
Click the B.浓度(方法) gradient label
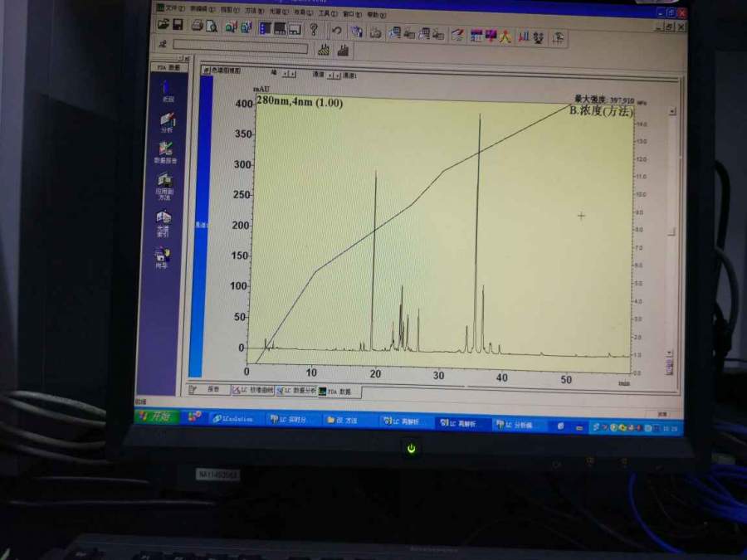[x=601, y=111]
